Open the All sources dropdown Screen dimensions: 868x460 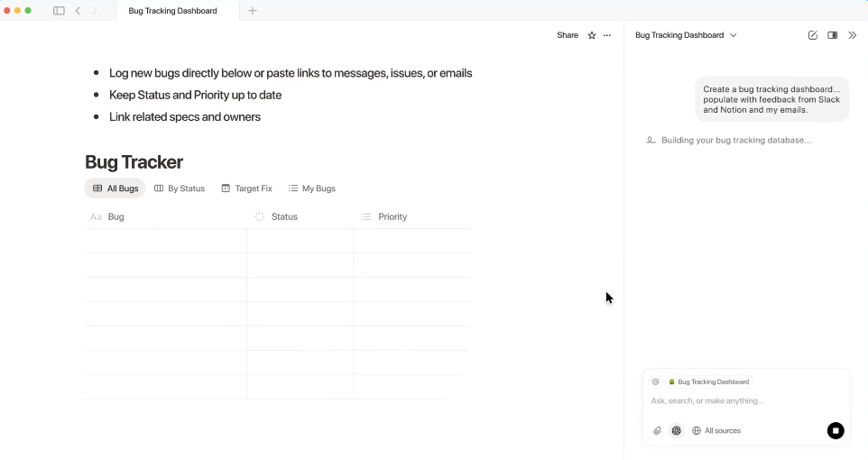point(716,431)
